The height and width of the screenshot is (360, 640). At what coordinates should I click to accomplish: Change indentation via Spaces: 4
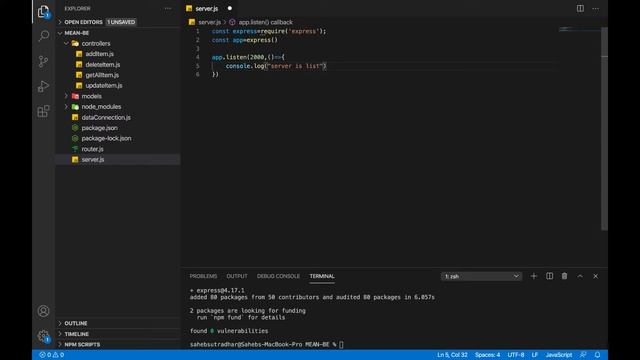pos(487,355)
